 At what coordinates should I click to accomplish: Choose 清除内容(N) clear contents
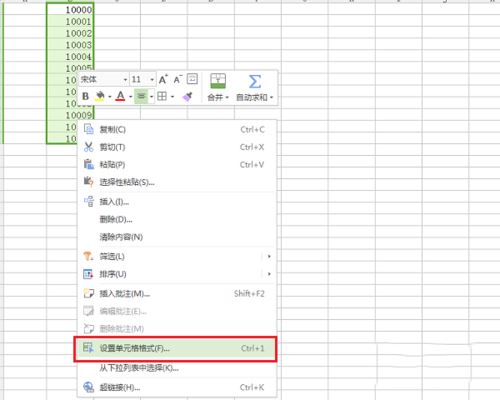click(x=177, y=237)
